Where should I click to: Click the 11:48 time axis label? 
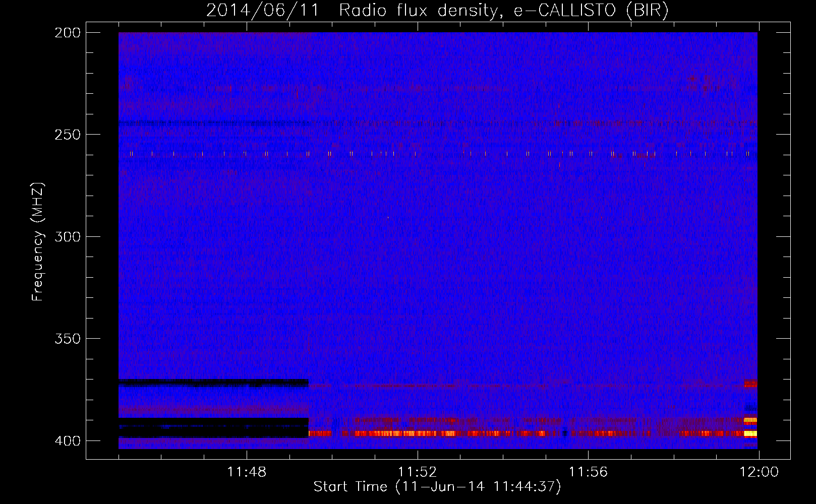247,472
